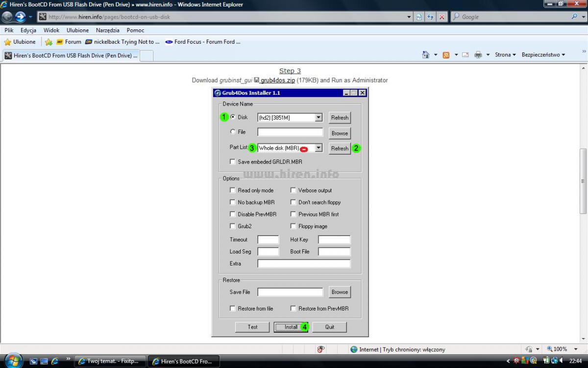Click the compatibility view icon
Viewport: 588px width, 368px height.
click(x=419, y=17)
